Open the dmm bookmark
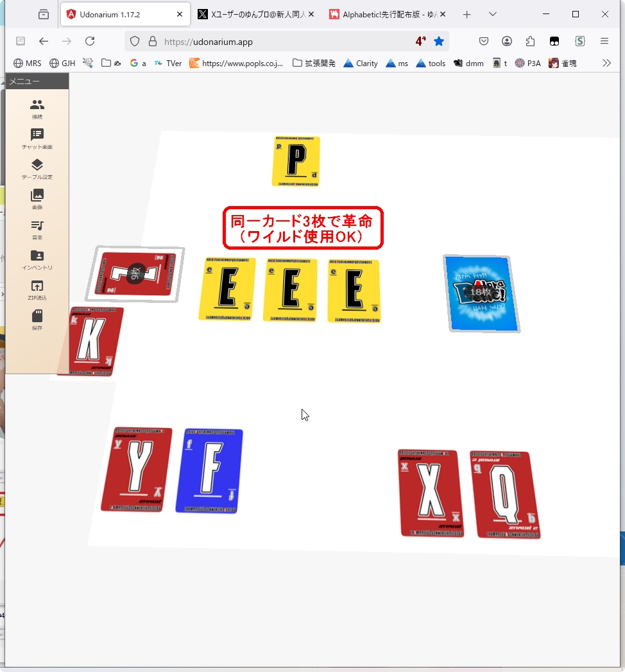Viewport: 625px width, 672px height. (468, 64)
